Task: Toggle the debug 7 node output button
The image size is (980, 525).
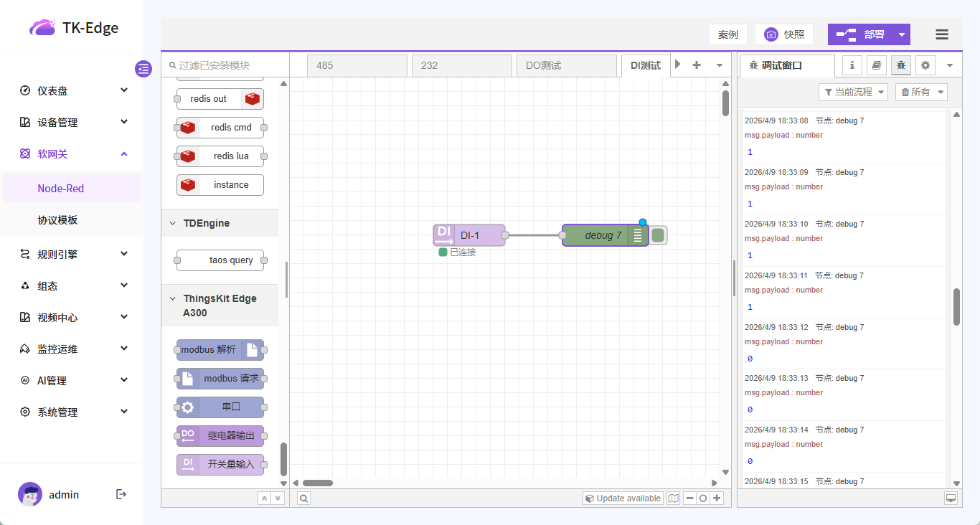Action: pos(659,235)
